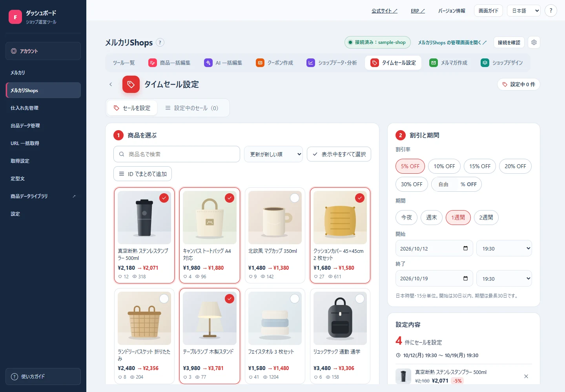
Task: Click the red tag icon next to タイムセール設定
Action: [131, 84]
